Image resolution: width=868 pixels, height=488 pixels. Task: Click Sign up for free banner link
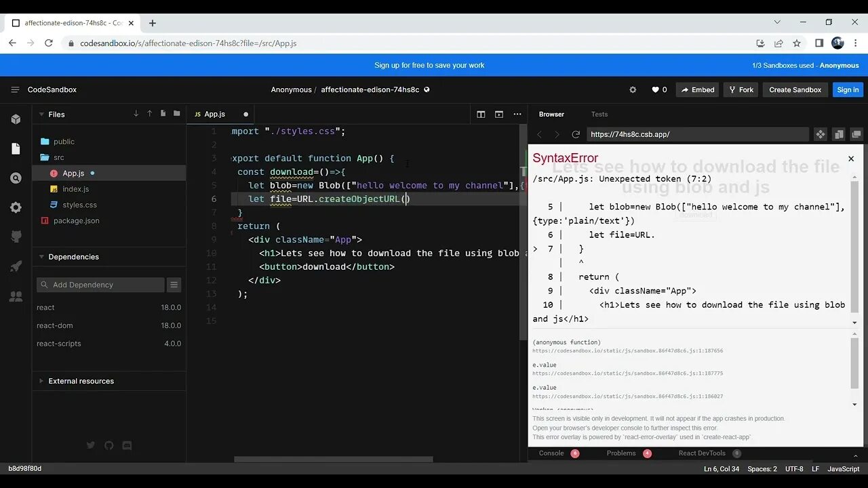pyautogui.click(x=429, y=66)
